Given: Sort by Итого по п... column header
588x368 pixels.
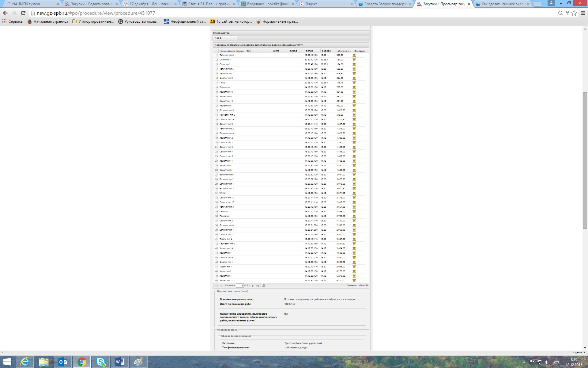Looking at the screenshot, I should [345, 51].
